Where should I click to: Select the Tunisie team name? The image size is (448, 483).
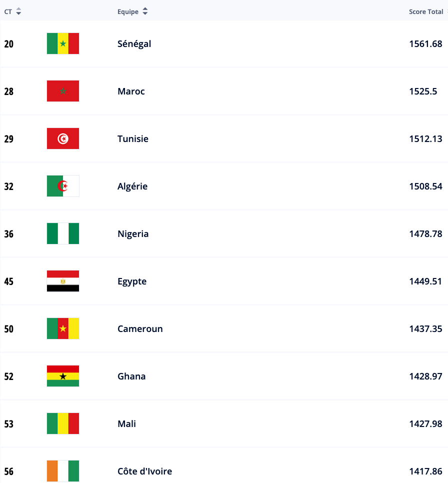pos(133,138)
